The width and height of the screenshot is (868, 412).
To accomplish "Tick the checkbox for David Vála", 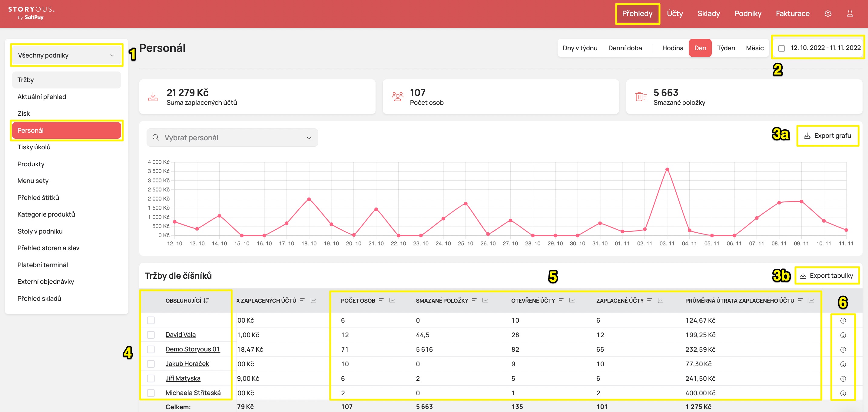I will tap(151, 335).
